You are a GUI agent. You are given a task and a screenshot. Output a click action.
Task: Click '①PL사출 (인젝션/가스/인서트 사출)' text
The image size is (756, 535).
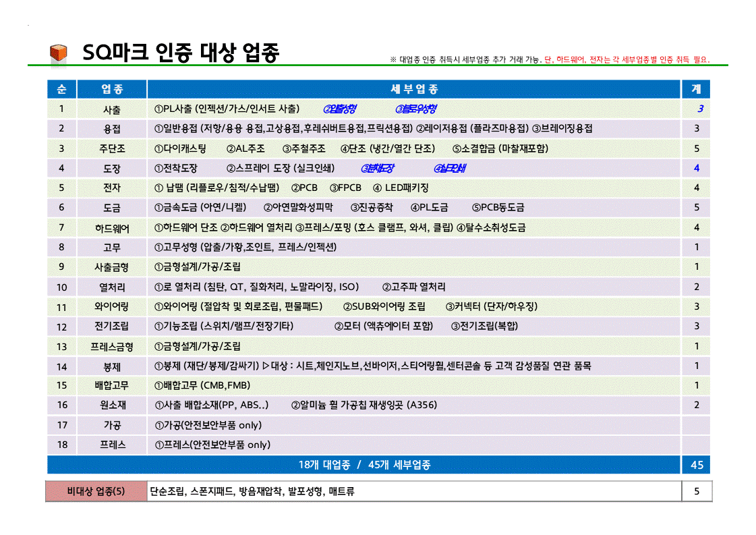pyautogui.click(x=227, y=109)
